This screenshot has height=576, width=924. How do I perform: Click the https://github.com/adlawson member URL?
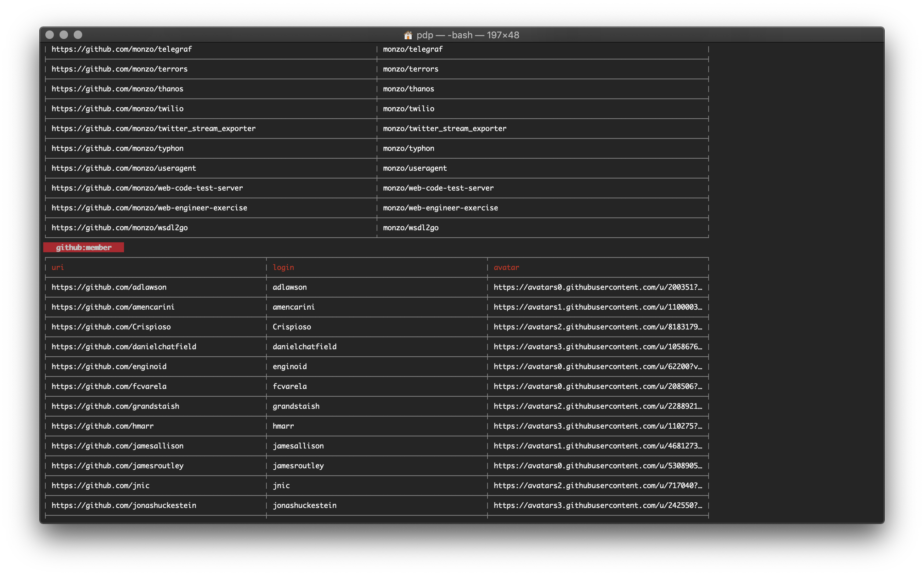click(109, 287)
